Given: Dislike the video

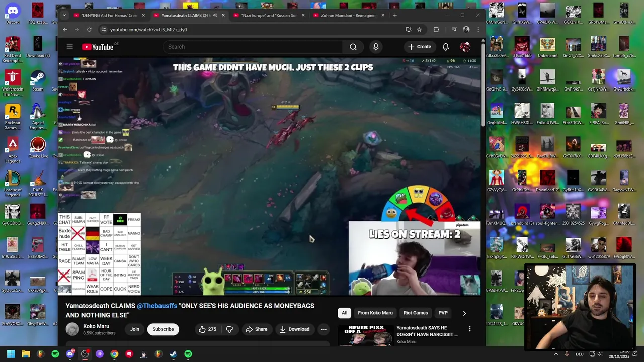Looking at the screenshot, I should (229, 329).
